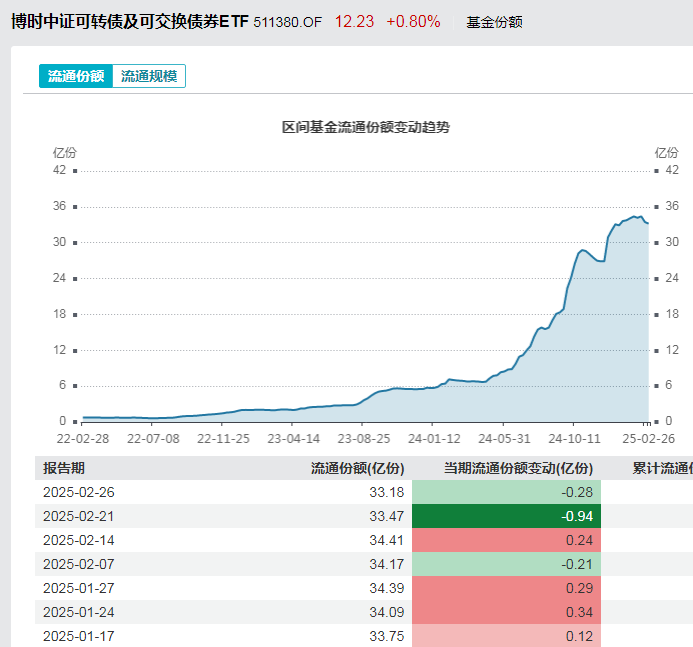Click the truncated 累计流通 column header

(x=662, y=468)
